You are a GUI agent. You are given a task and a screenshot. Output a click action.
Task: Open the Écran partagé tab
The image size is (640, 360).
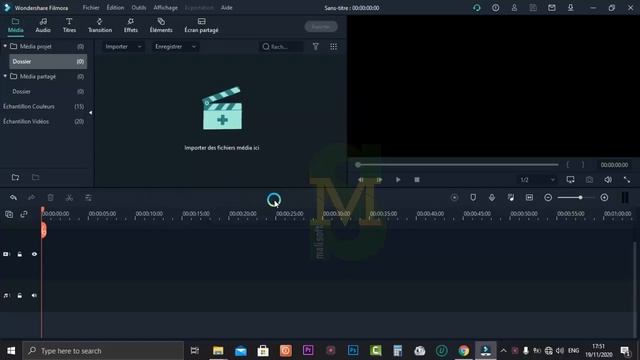201,25
